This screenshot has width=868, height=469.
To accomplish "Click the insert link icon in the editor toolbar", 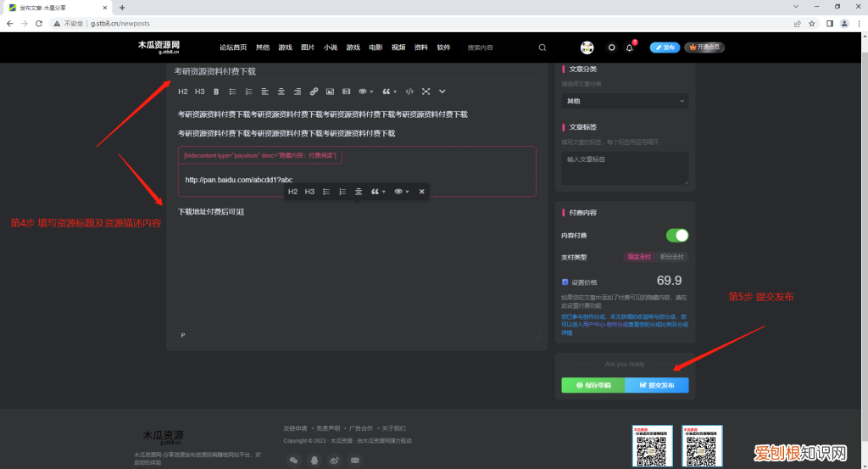I will point(314,92).
